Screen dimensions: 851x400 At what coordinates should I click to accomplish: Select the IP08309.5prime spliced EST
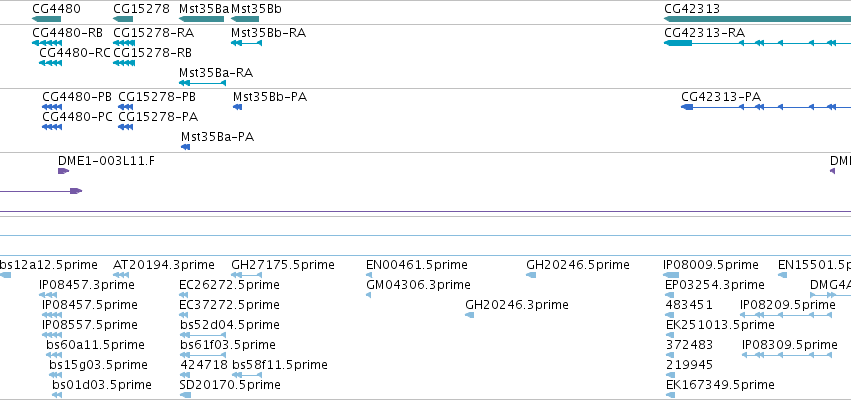point(787,355)
